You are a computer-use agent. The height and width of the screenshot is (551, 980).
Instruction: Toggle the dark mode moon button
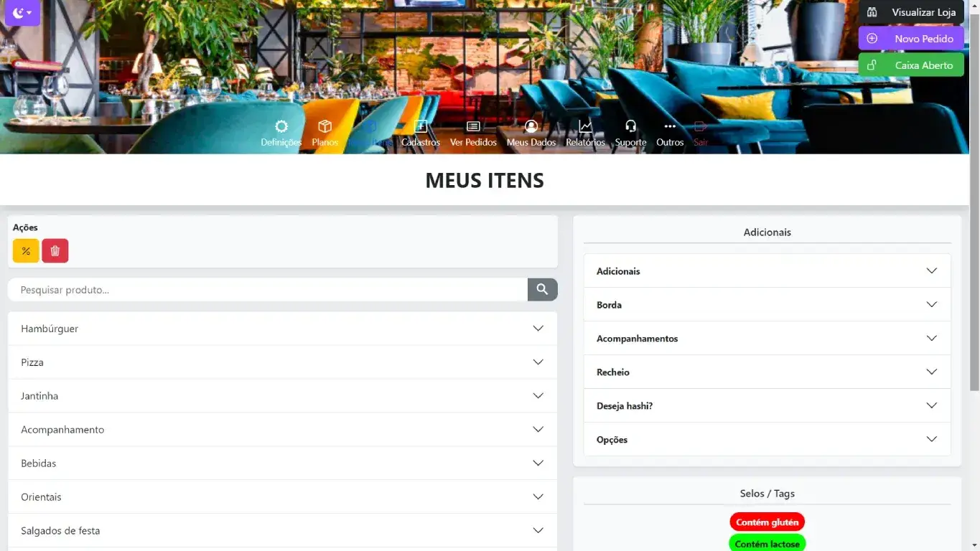coord(22,13)
